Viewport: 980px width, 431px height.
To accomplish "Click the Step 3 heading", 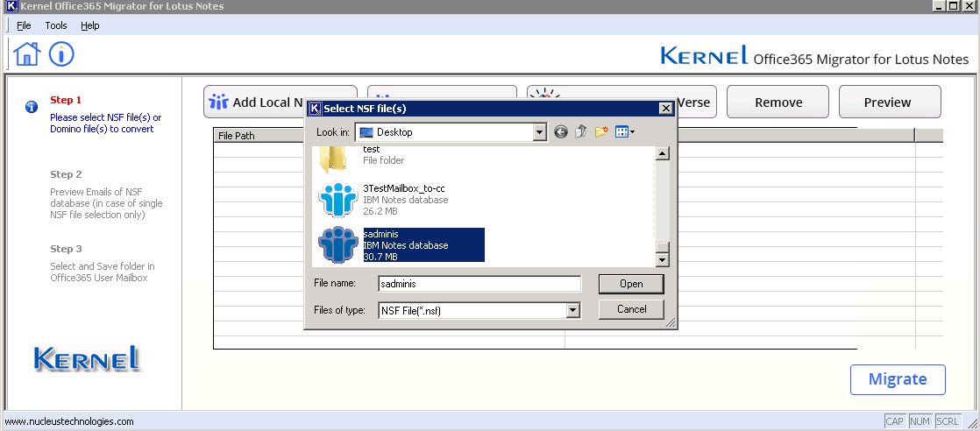I will coord(66,249).
